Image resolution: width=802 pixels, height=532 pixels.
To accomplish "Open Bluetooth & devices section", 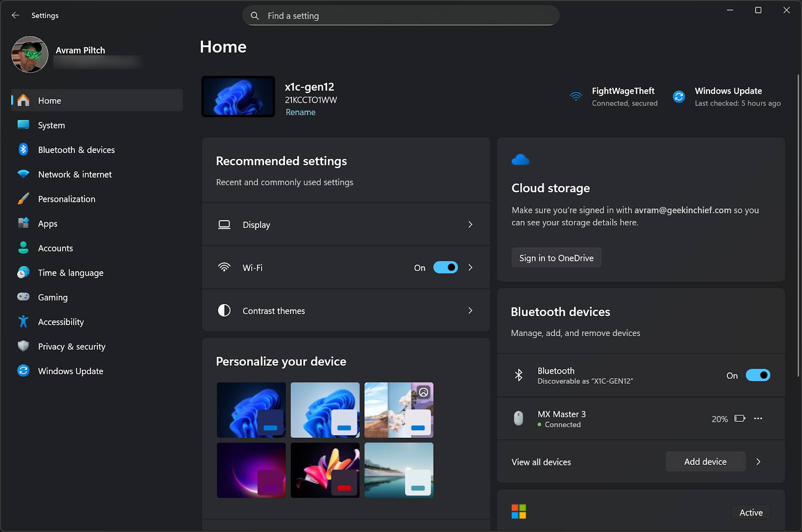I will (x=97, y=149).
